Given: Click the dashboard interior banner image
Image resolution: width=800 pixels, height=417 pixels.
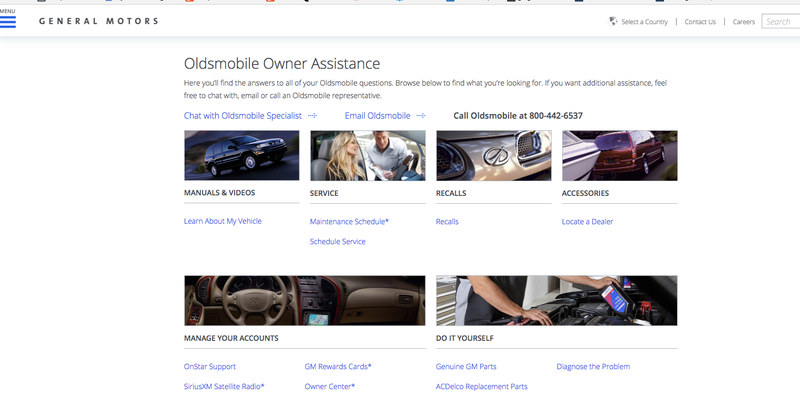Looking at the screenshot, I should click(x=305, y=301).
